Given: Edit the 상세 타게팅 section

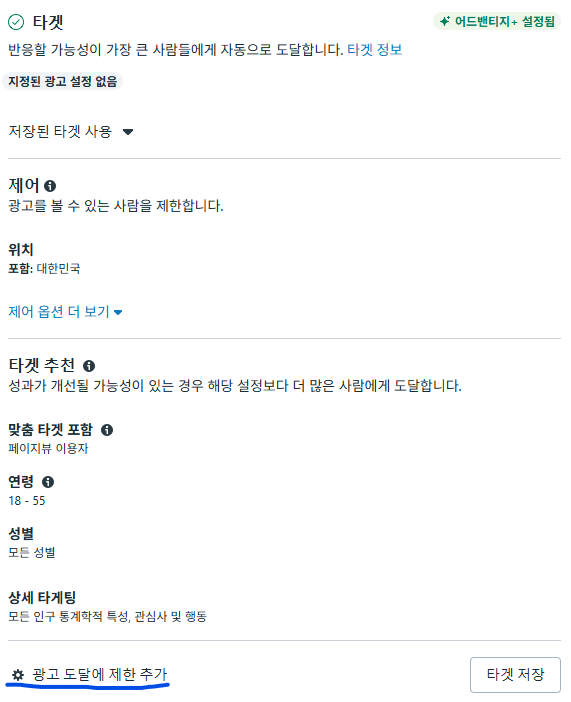Looking at the screenshot, I should point(107,607).
